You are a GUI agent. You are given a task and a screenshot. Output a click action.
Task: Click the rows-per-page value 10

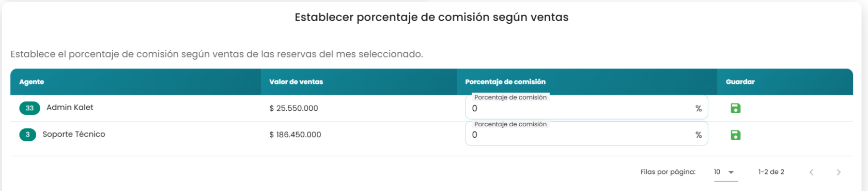point(717,172)
